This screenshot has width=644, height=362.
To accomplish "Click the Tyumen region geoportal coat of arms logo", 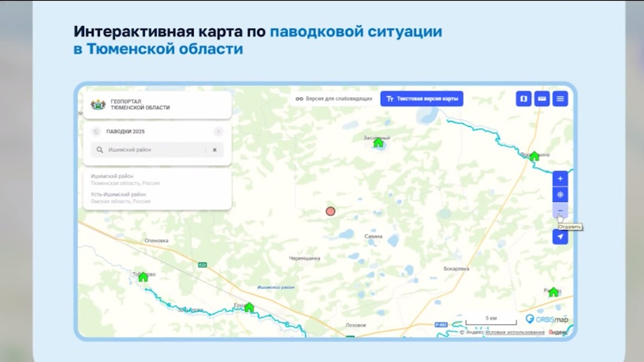I will point(98,105).
